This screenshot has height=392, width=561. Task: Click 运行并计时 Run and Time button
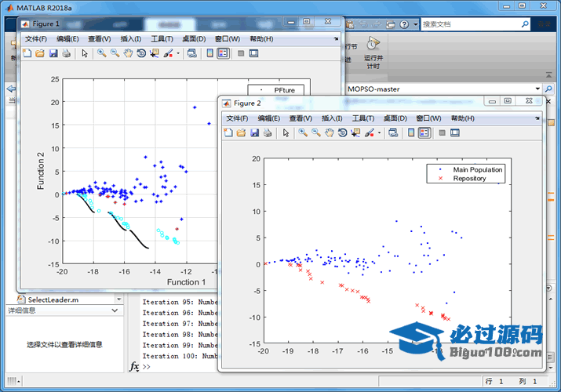tap(373, 53)
